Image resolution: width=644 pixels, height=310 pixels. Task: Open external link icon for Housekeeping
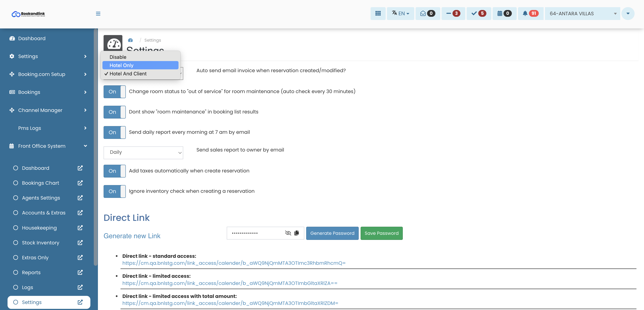tap(80, 228)
